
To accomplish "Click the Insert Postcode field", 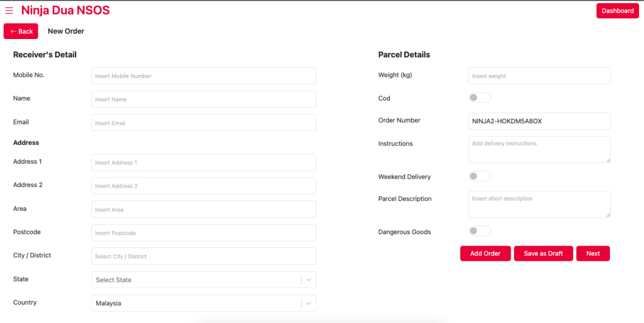I will [204, 233].
